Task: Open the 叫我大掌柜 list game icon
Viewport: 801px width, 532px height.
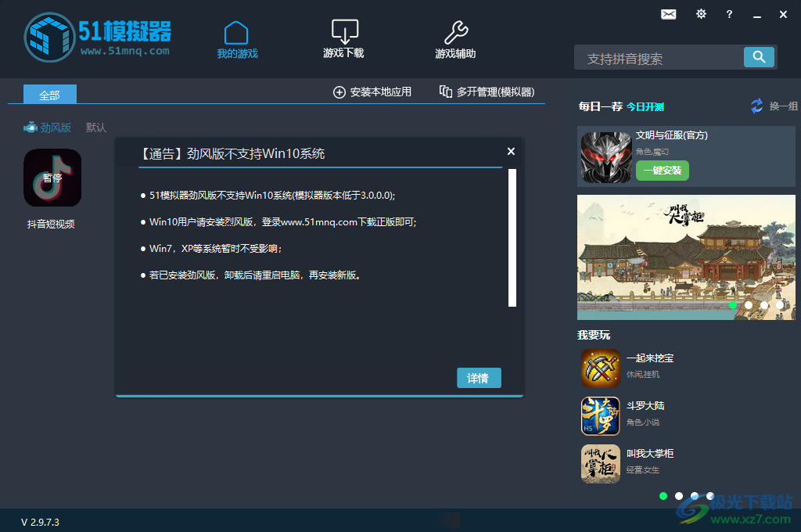Action: click(x=600, y=463)
